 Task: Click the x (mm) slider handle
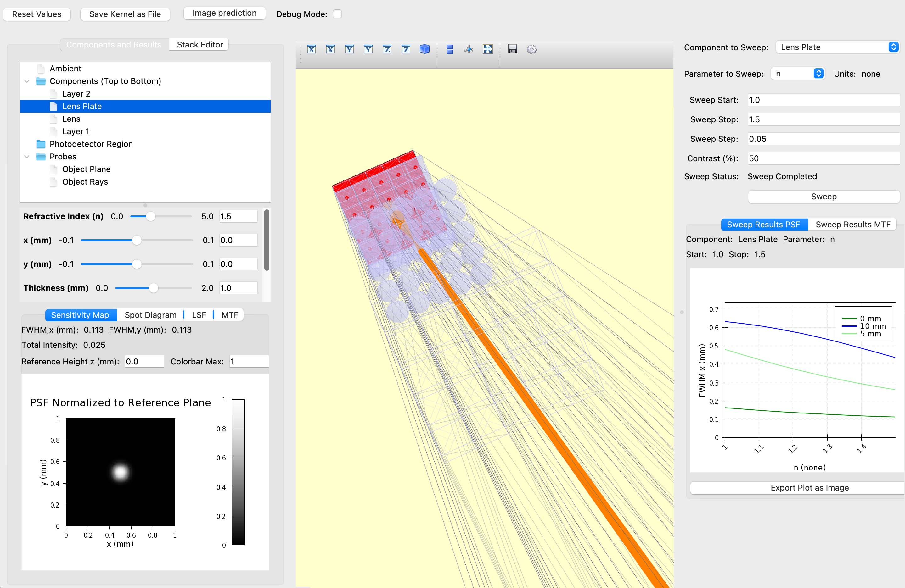[x=137, y=240]
